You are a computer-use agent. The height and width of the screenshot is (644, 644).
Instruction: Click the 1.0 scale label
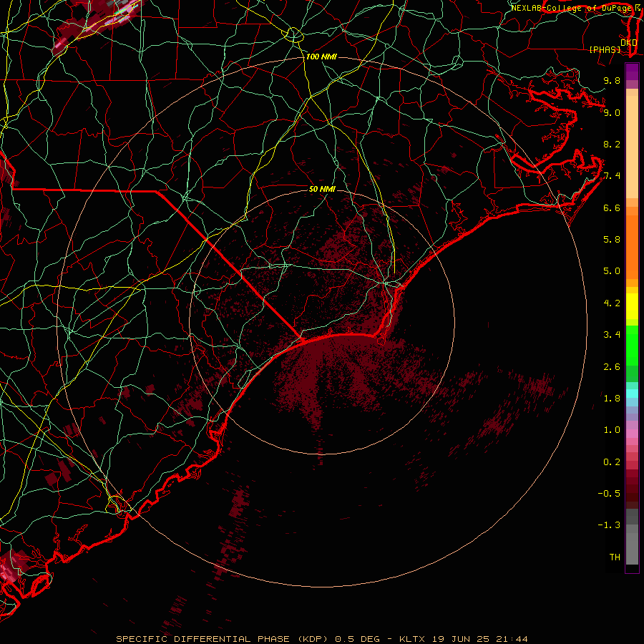(612, 430)
